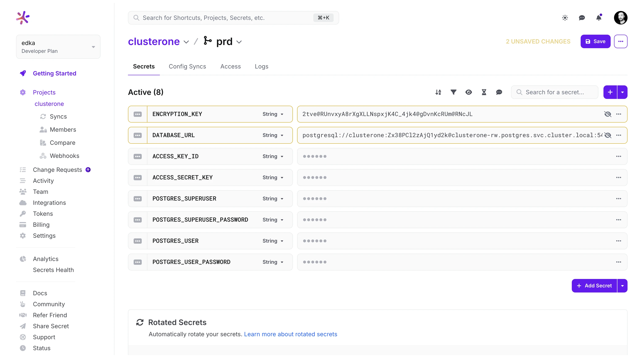Open more options for POSTGRES_SUPERUSER row
This screenshot has width=644, height=358.
pyautogui.click(x=618, y=199)
